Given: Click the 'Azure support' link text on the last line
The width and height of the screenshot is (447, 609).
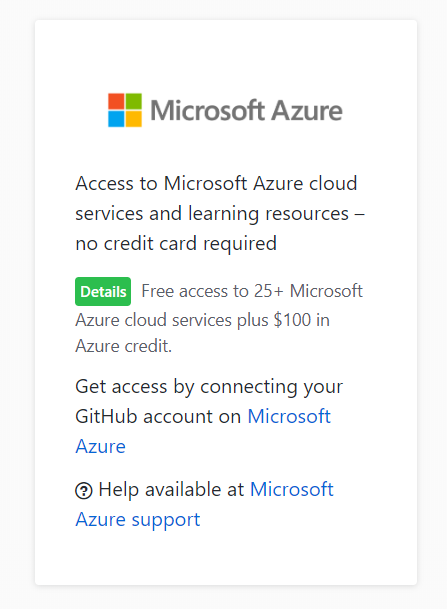Looking at the screenshot, I should click(x=138, y=520).
